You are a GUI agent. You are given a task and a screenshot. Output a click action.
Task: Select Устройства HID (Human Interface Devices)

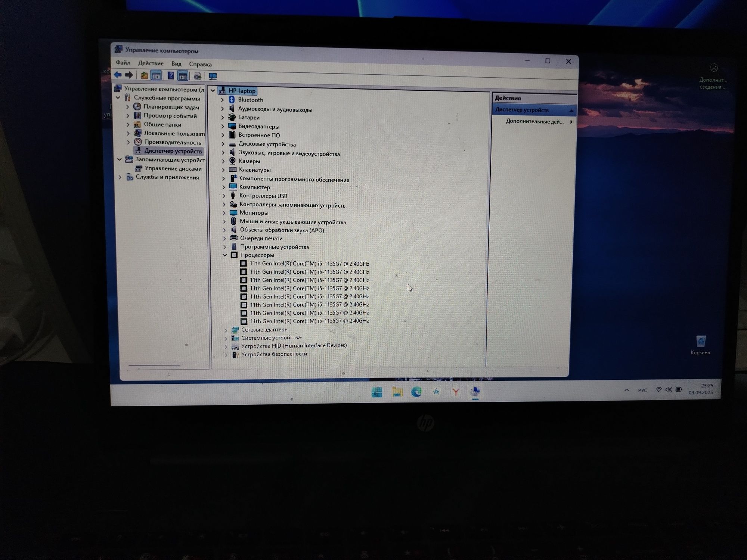coord(294,346)
